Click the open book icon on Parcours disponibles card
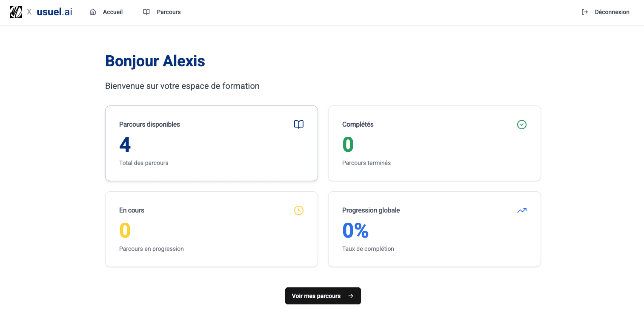 (298, 124)
